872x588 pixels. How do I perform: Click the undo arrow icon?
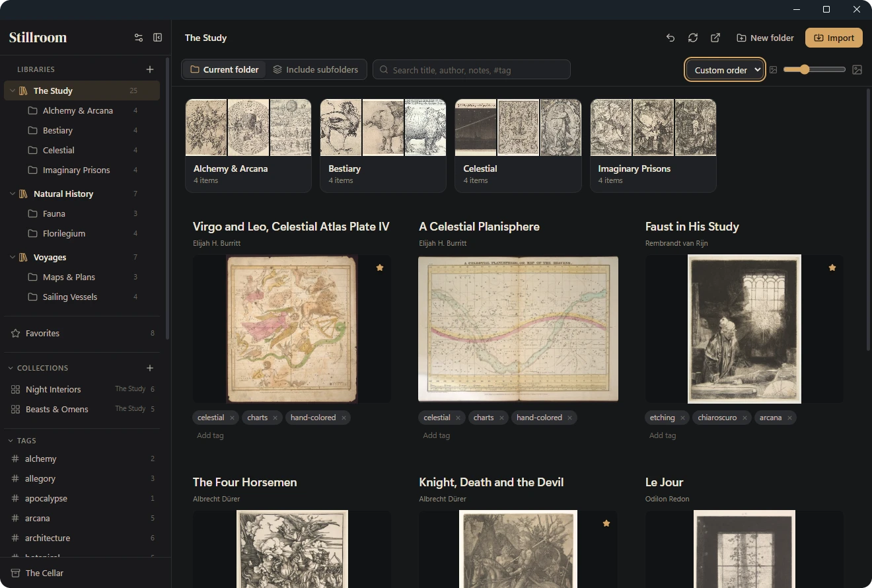click(x=671, y=38)
